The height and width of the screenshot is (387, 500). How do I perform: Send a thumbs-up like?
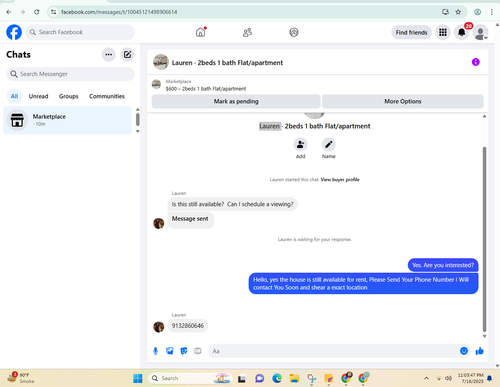[x=479, y=351]
